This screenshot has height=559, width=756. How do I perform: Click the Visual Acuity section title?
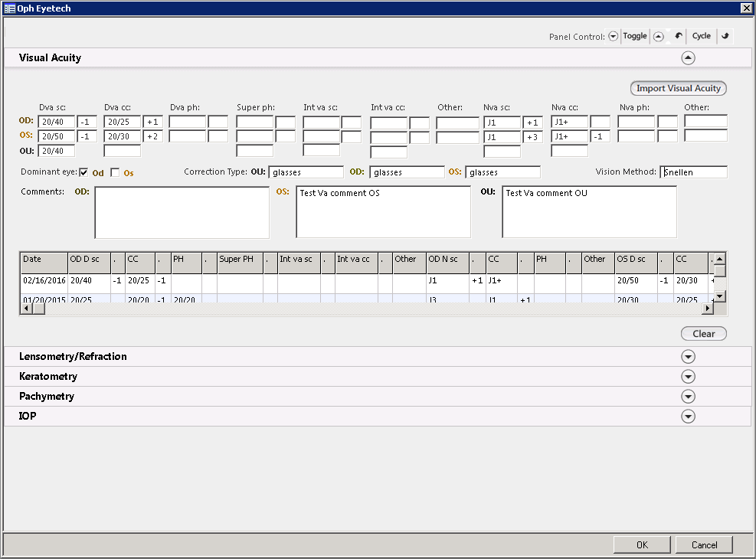coord(50,58)
